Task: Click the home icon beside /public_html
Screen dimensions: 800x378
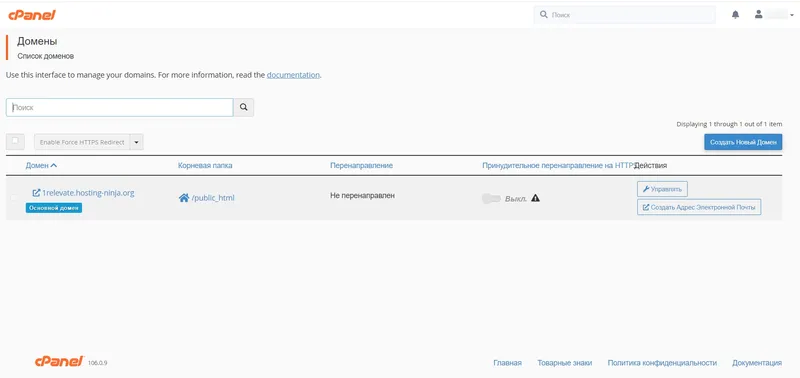Action: pyautogui.click(x=184, y=198)
